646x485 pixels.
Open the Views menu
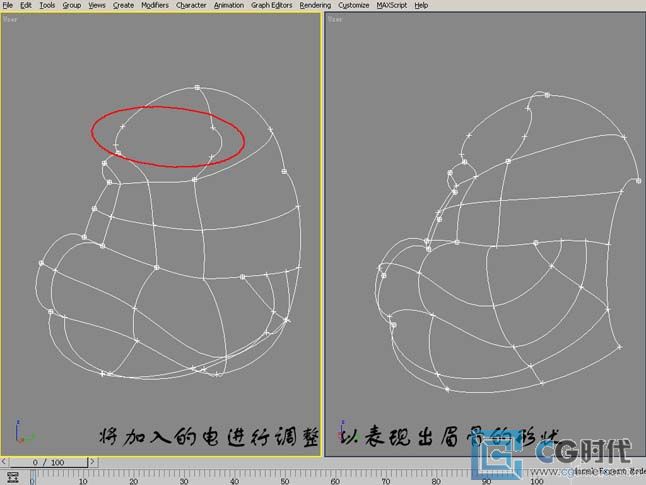[x=97, y=5]
